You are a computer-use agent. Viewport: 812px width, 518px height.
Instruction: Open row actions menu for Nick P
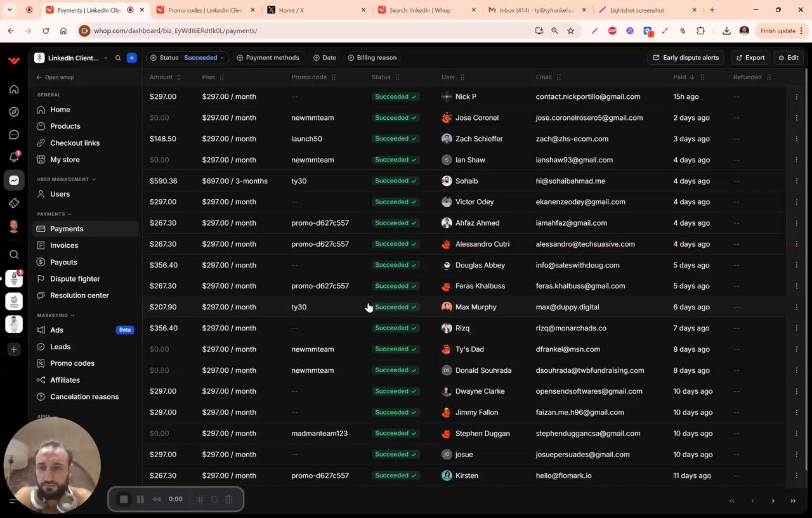pyautogui.click(x=797, y=97)
